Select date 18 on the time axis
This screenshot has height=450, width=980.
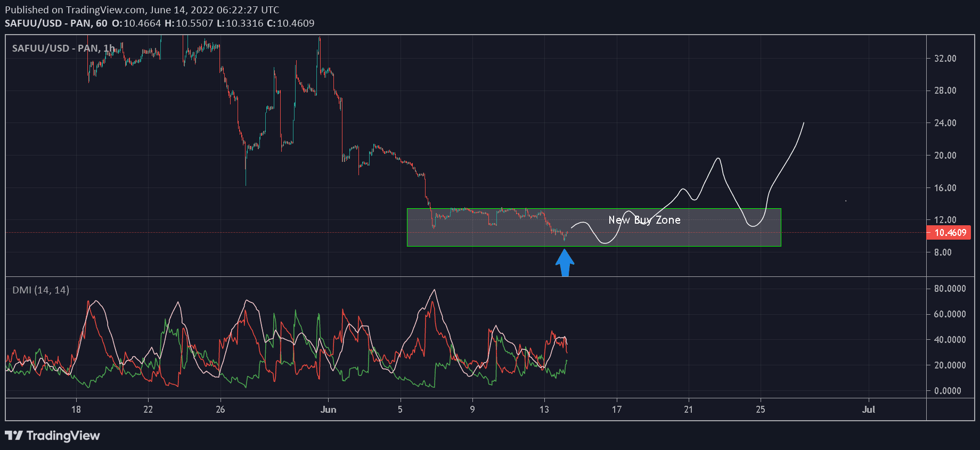click(76, 410)
